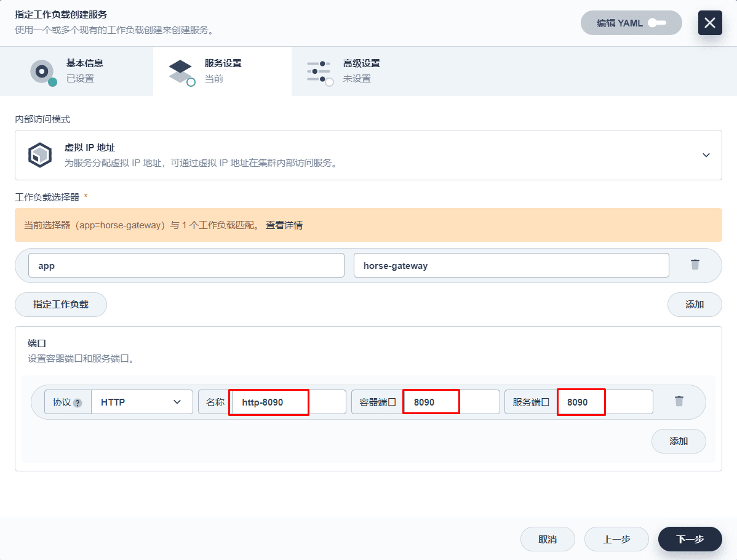Edit the selector key field app

tap(186, 265)
